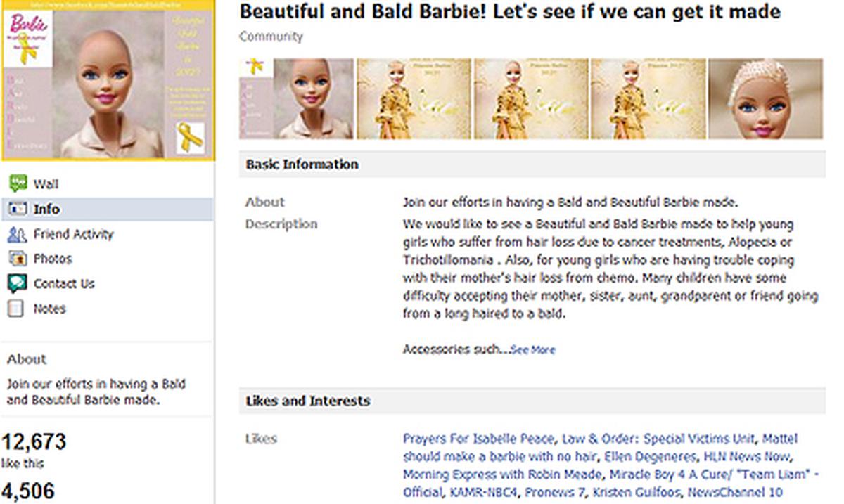The width and height of the screenshot is (844, 504).
Task: Open the last photo of Barbie wearing beaded cap
Action: 765,98
